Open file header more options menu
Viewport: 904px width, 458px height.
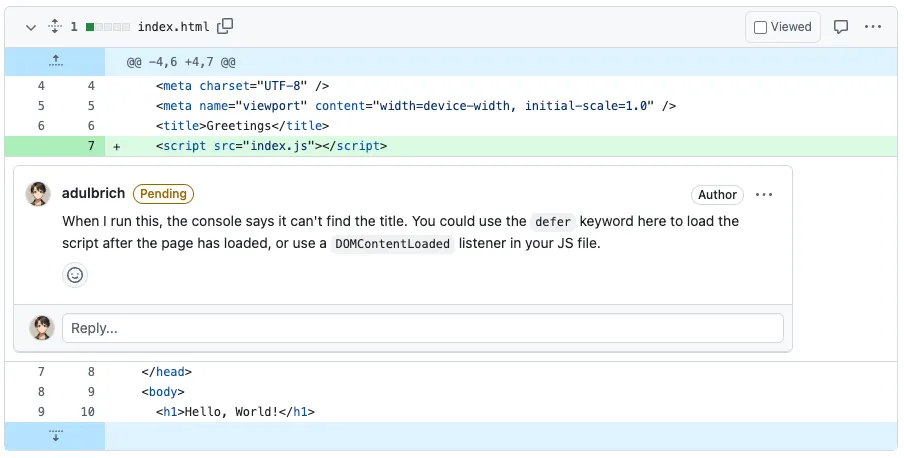pyautogui.click(x=873, y=27)
